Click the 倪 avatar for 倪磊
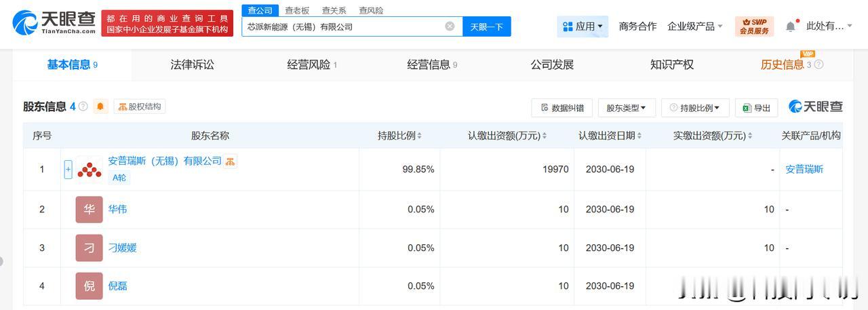 point(89,286)
